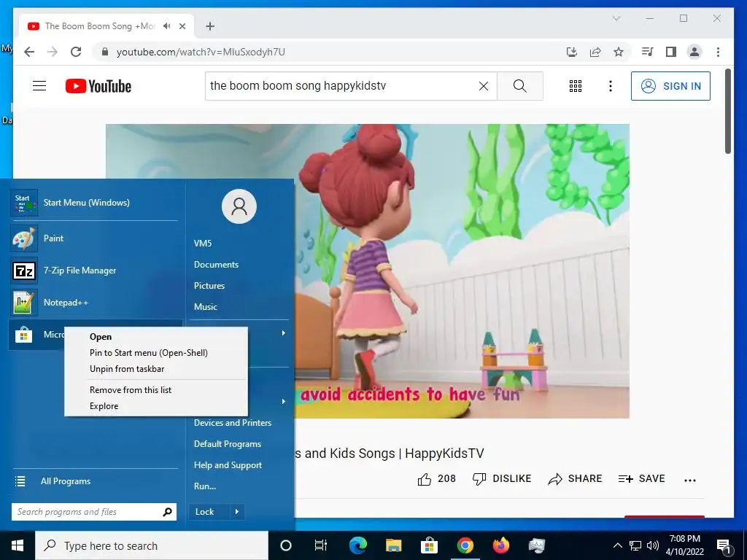This screenshot has width=747, height=560.
Task: Open Start Menu (Windows) entry
Action: coord(96,203)
